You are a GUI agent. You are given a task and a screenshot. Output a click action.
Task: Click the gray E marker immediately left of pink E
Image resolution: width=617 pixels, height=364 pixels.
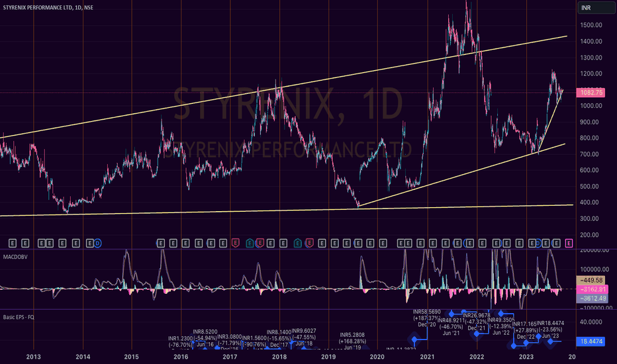[x=556, y=243]
